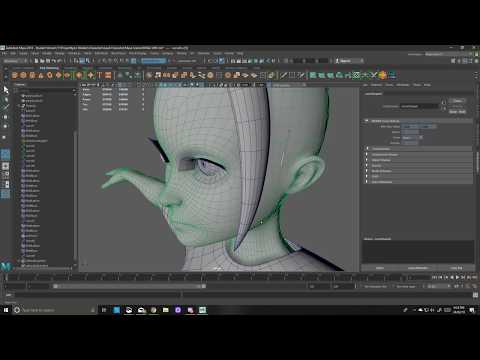
Task: Switch to the highlighted Poly Modeling shelf tab
Action: point(49,68)
